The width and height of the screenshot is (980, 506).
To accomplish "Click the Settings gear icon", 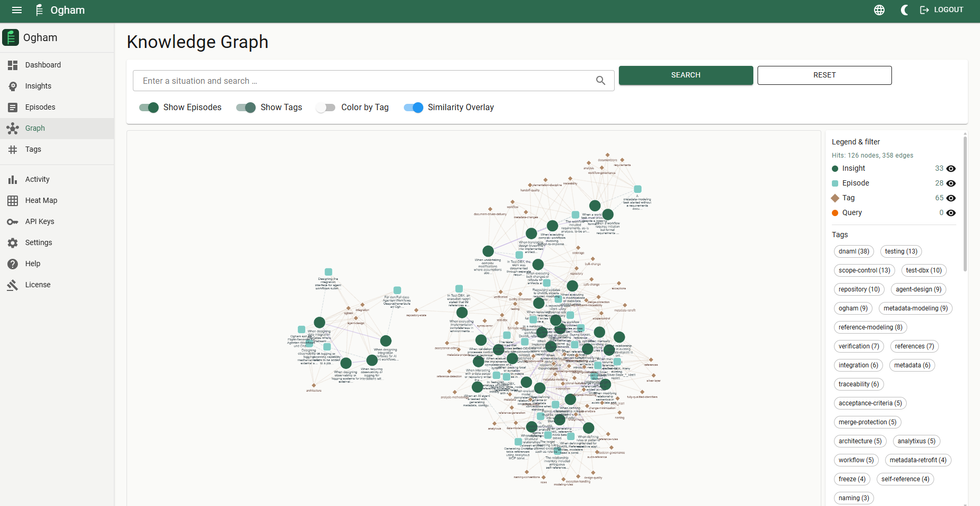I will [13, 242].
